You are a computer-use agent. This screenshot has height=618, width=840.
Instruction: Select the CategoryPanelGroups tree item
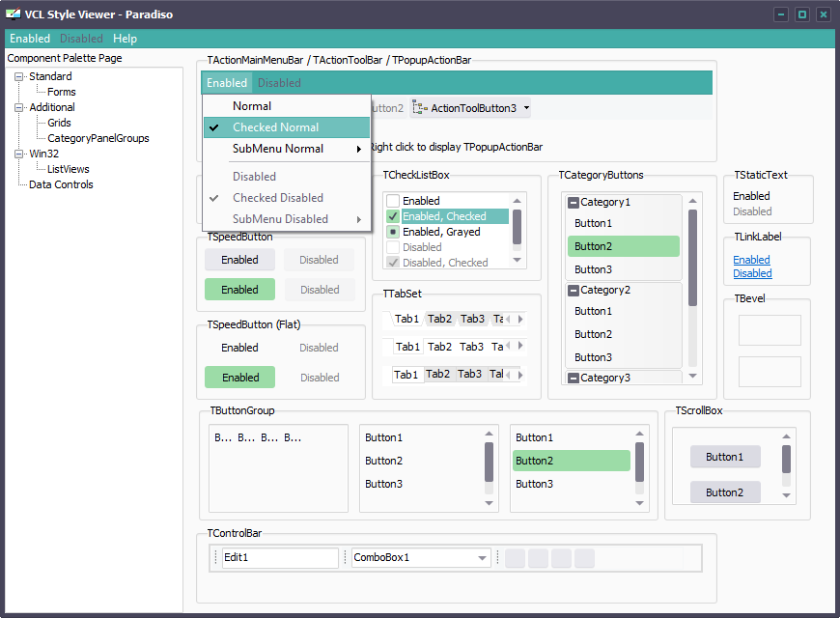98,139
